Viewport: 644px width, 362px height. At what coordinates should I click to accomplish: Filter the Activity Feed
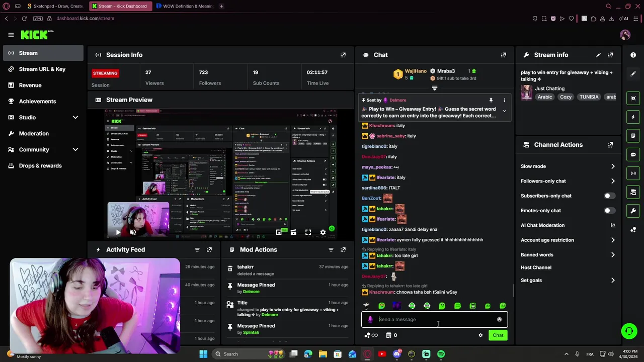coord(197,249)
